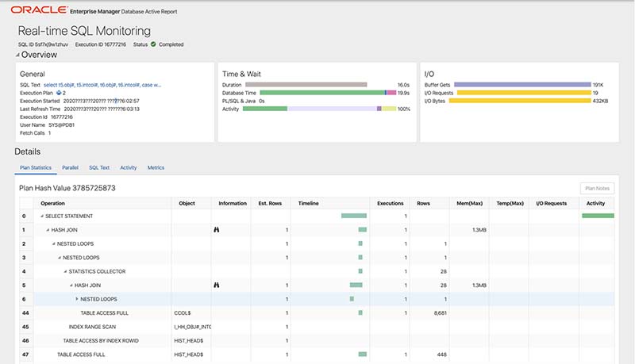Viewport: 635px width, 364px height.
Task: Click the Timeline column header
Action: [309, 203]
